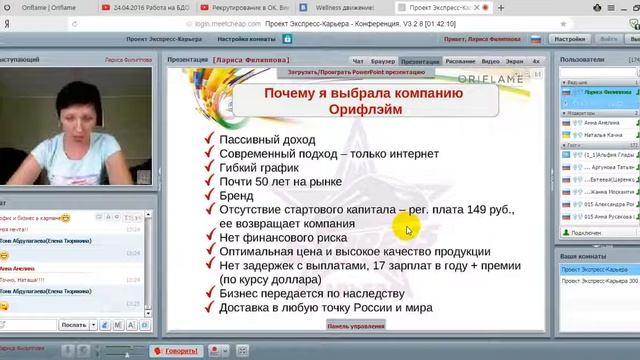The image size is (640, 360).
Task: Open a new browser tab with plus
Action: pos(501,8)
